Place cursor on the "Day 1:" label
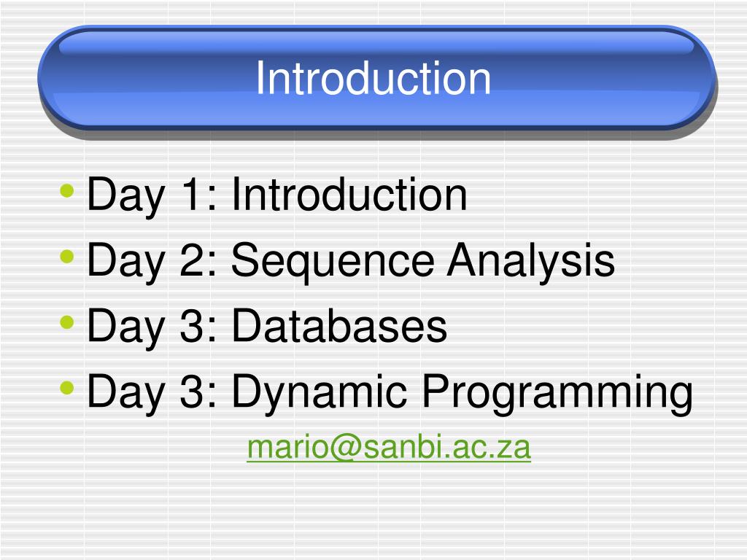747x560 pixels. pos(152,197)
